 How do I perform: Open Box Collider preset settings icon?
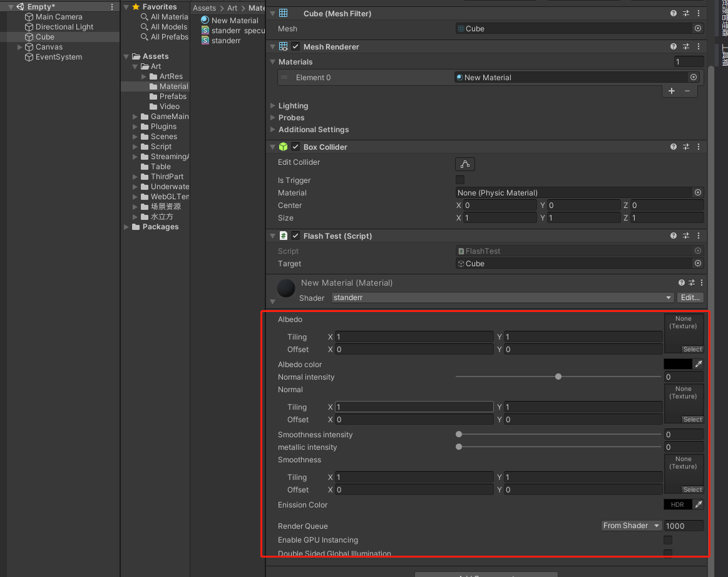[686, 147]
